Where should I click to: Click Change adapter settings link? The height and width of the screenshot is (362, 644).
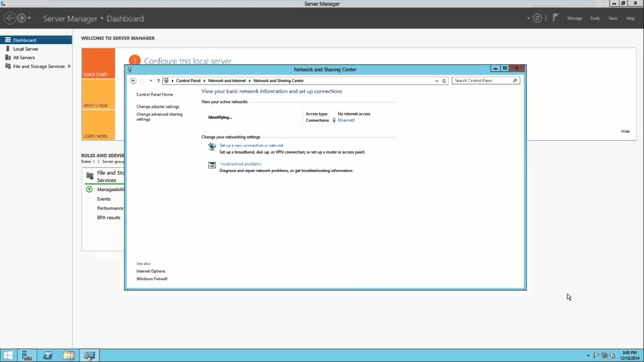[x=157, y=107]
